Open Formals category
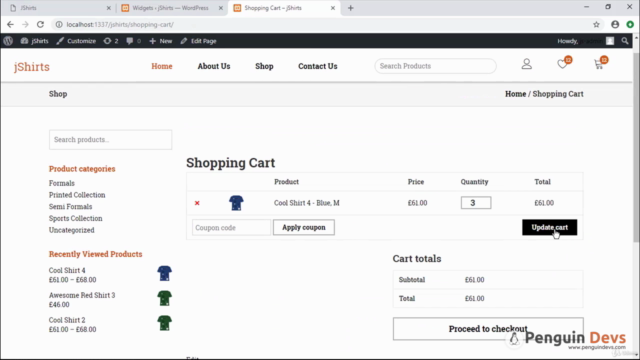 pyautogui.click(x=62, y=183)
